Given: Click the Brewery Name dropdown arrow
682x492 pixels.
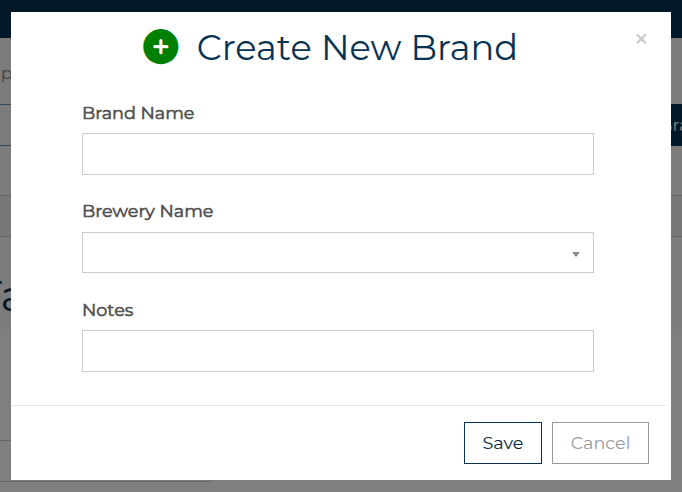Looking at the screenshot, I should point(575,254).
